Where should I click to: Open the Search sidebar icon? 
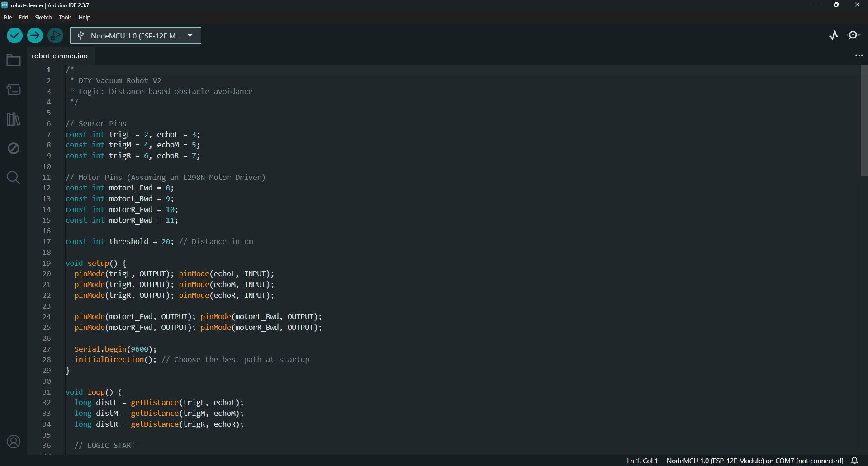tap(14, 178)
